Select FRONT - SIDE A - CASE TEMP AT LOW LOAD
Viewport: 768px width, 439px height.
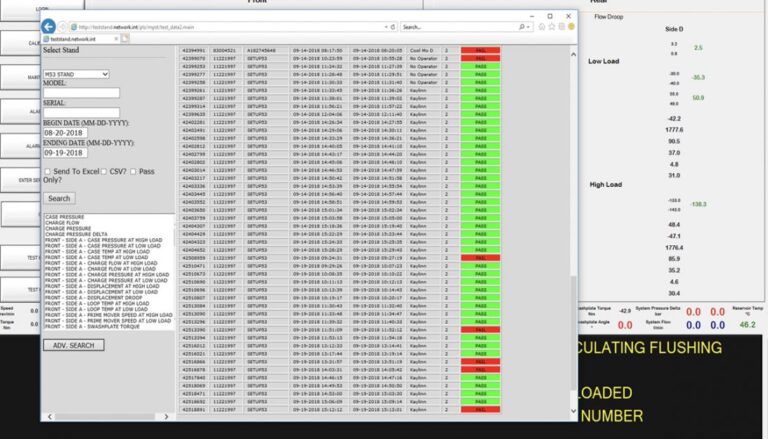(x=96, y=258)
